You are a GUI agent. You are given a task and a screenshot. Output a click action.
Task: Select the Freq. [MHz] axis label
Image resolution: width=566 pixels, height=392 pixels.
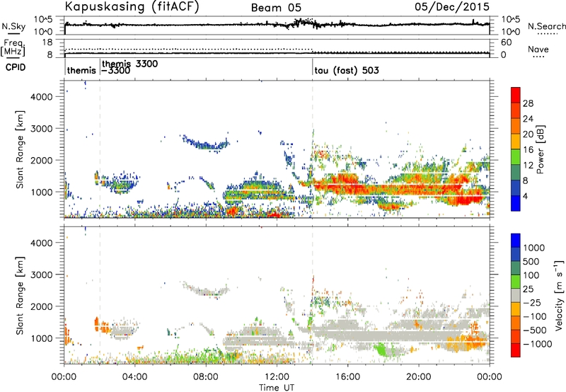coord(13,47)
